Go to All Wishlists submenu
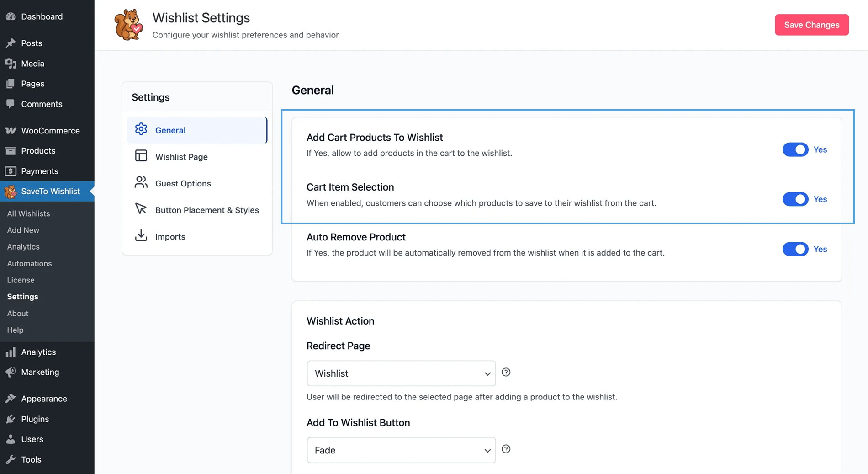868x474 pixels. click(x=28, y=213)
